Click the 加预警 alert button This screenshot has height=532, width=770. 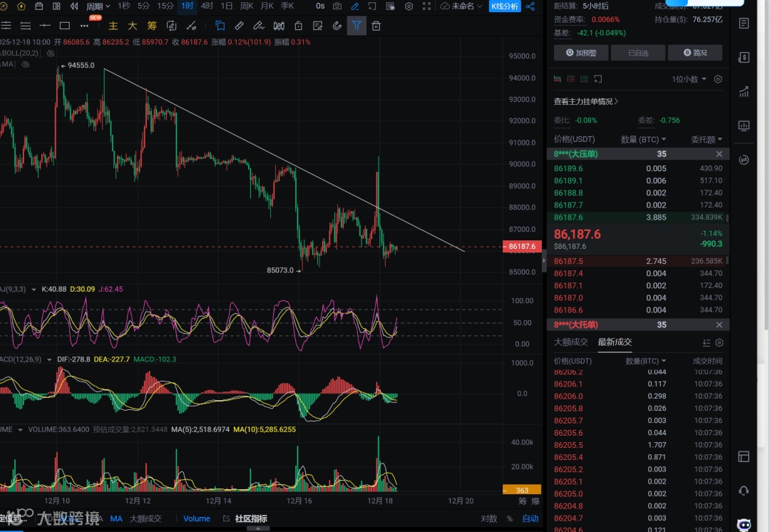click(x=581, y=53)
